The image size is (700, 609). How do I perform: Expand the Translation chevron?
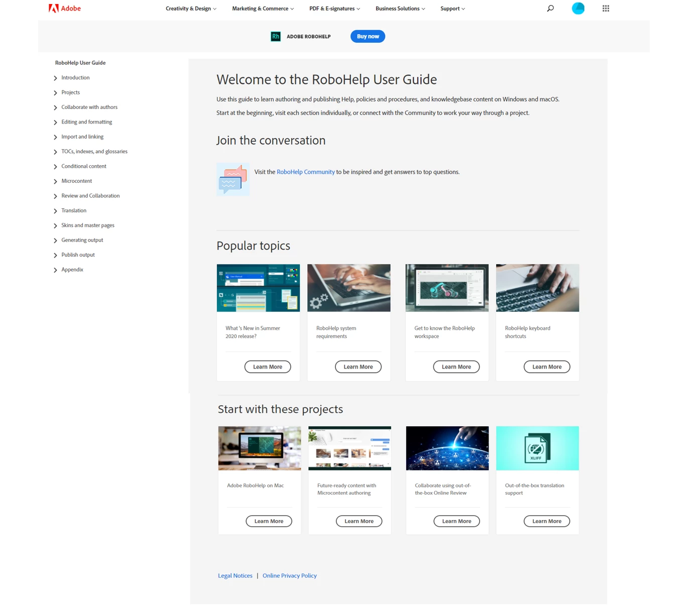[x=55, y=211]
